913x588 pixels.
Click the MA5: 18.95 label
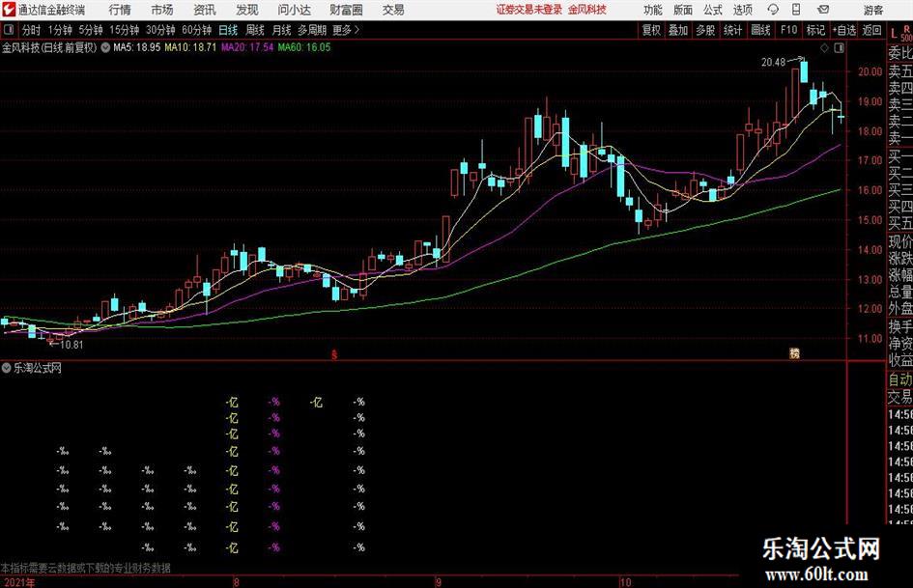pyautogui.click(x=137, y=47)
